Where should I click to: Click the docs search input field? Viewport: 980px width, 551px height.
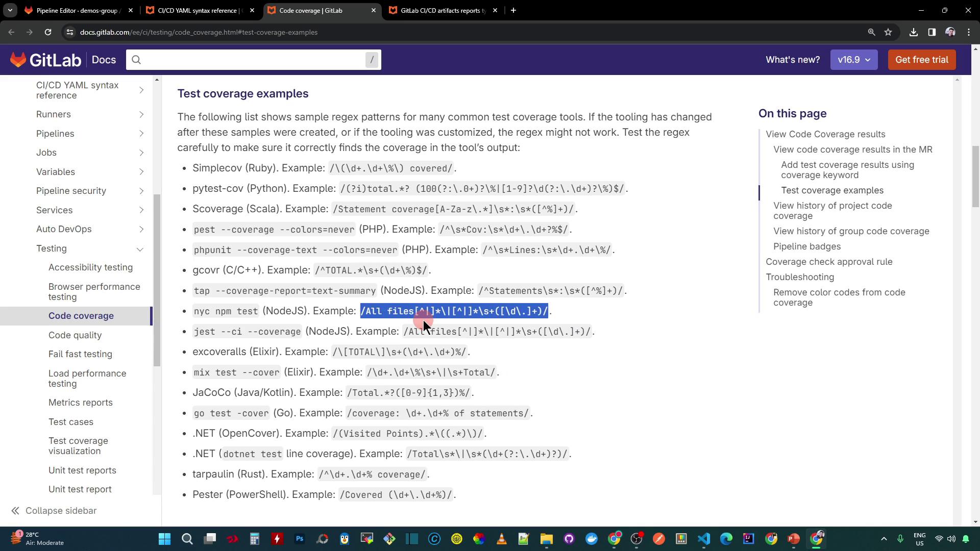coord(250,60)
